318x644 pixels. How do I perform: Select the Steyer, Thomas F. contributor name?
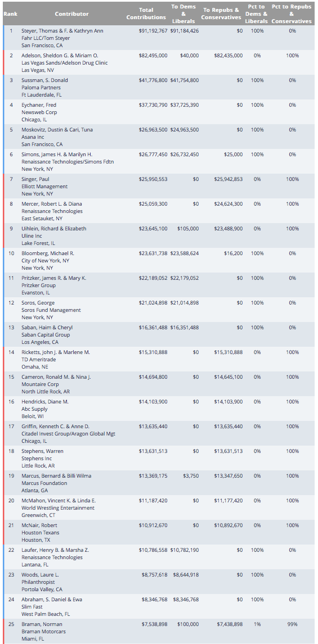(62, 31)
